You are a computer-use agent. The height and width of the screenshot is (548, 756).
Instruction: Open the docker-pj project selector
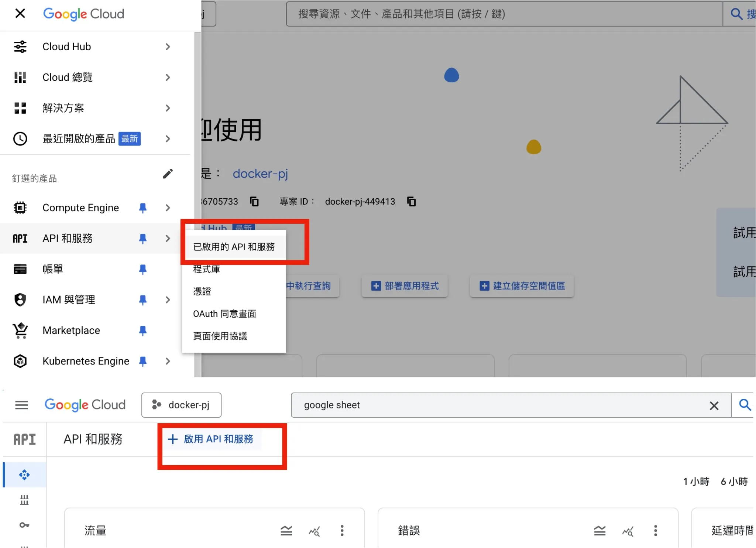click(182, 405)
